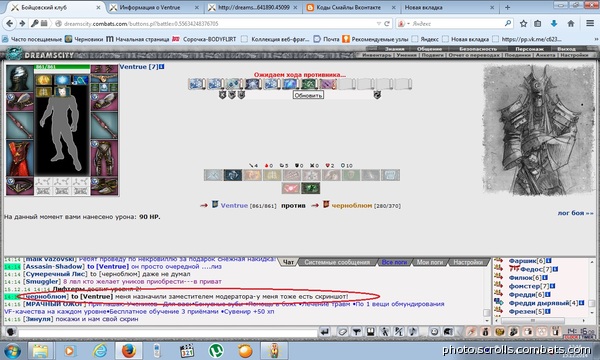Open the Настройки chat tab
The height and width of the screenshot is (360, 600).
[468, 262]
